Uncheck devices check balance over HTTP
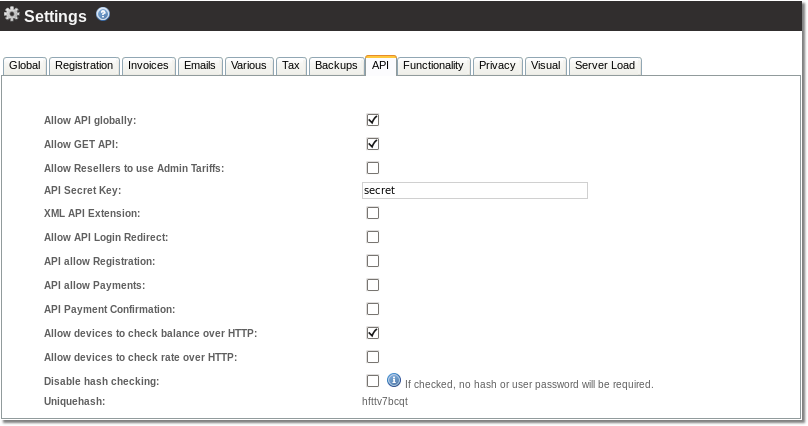This screenshot has width=808, height=426. coord(373,333)
